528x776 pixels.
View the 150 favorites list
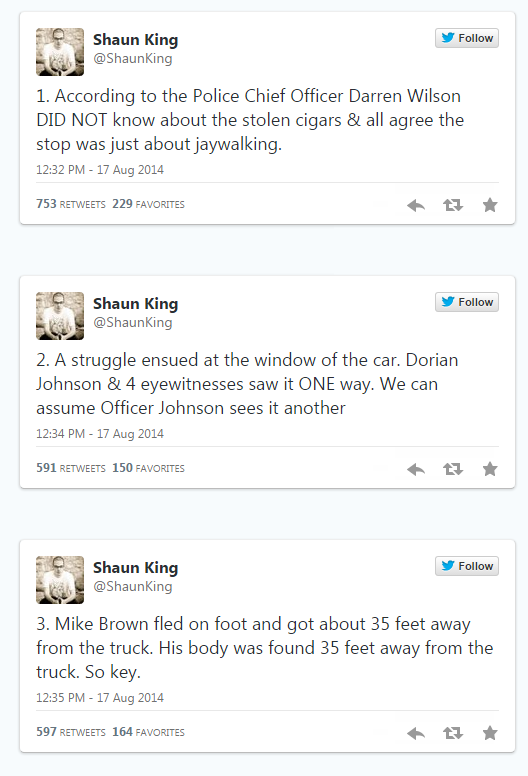[x=148, y=468]
